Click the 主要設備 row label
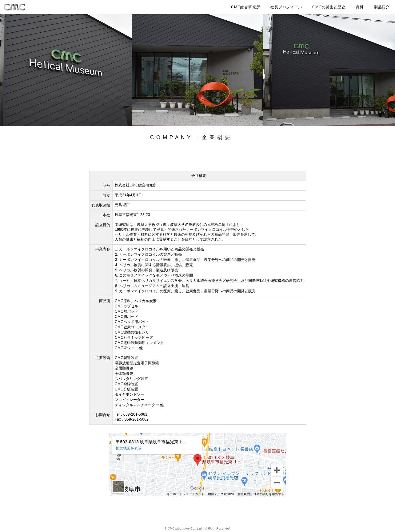The image size is (395, 532). coord(102,358)
